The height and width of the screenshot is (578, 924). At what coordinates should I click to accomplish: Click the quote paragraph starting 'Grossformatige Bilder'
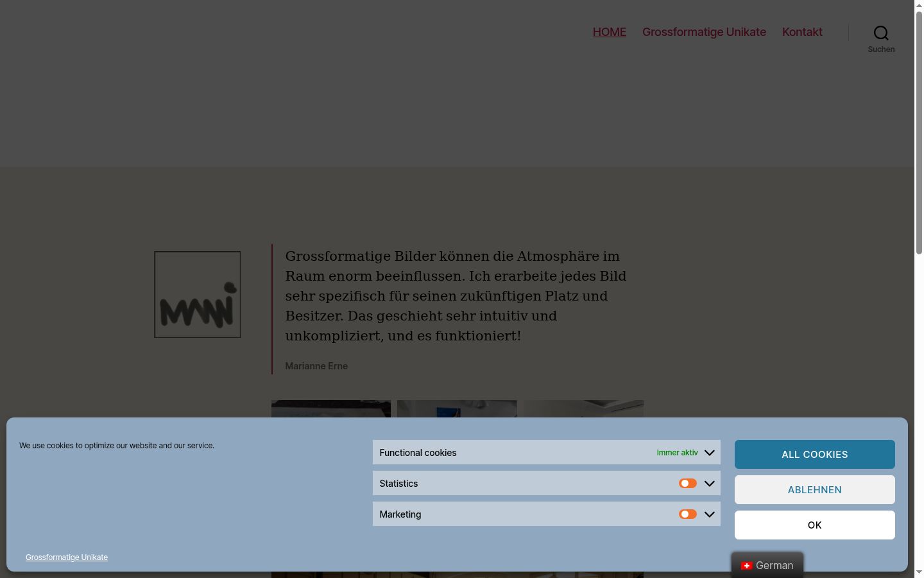(456, 296)
